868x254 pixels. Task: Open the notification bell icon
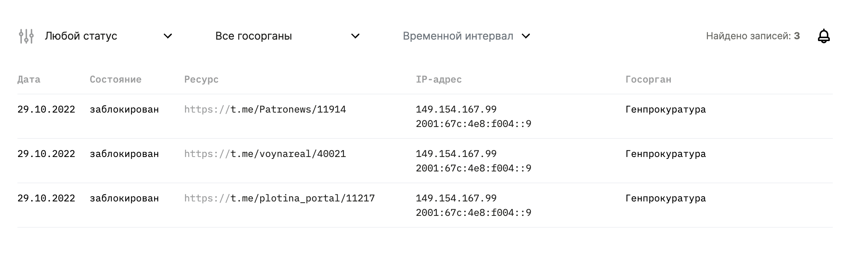823,36
